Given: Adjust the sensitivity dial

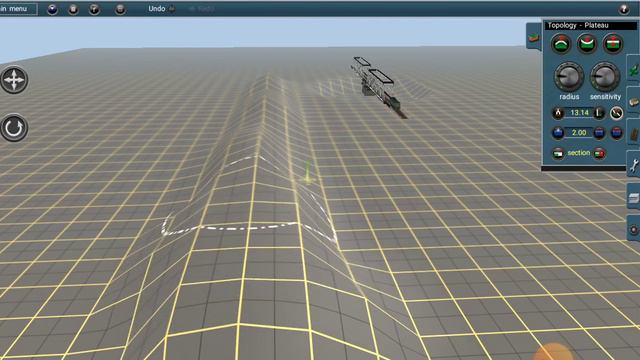Looking at the screenshot, I should [x=604, y=77].
